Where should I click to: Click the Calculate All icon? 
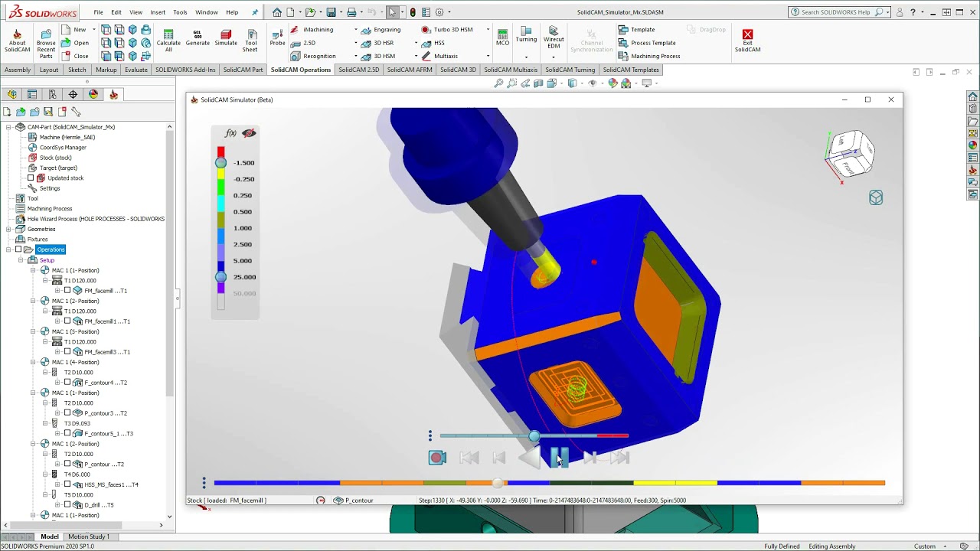coord(168,34)
